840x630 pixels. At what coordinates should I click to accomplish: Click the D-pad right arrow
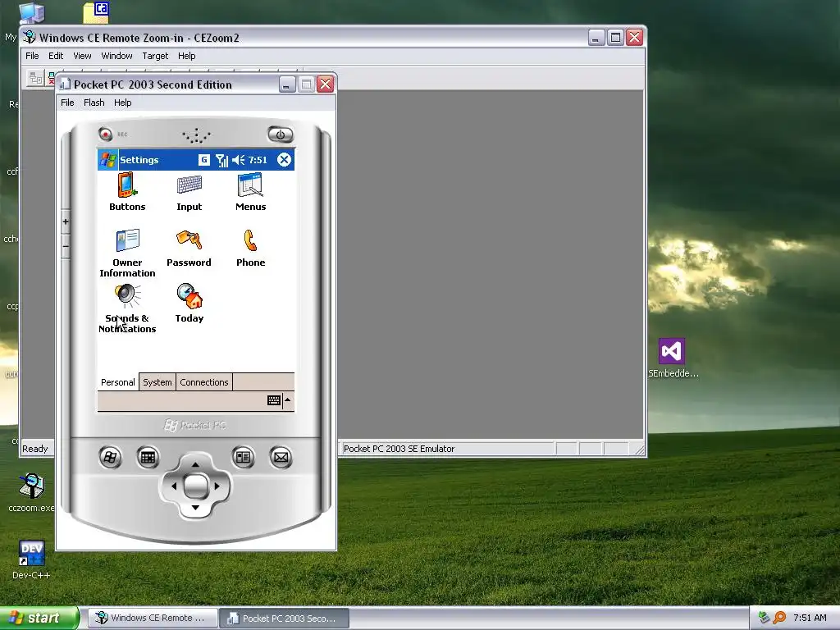point(217,486)
